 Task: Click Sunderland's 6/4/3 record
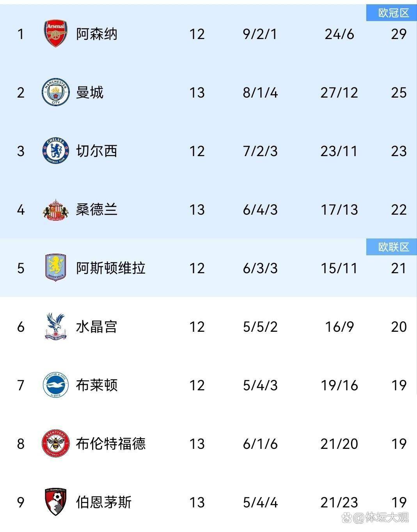[260, 210]
